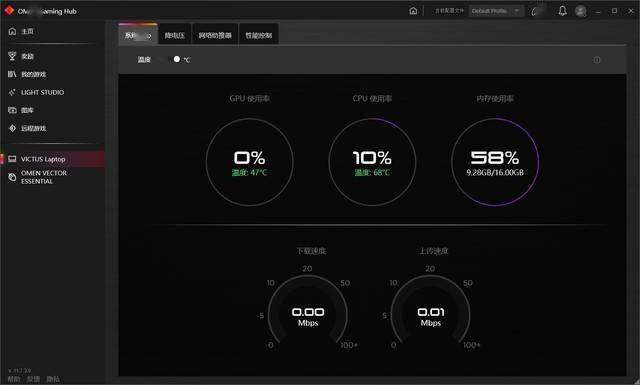Switch to the Undervolting (降电压) tab

point(175,35)
